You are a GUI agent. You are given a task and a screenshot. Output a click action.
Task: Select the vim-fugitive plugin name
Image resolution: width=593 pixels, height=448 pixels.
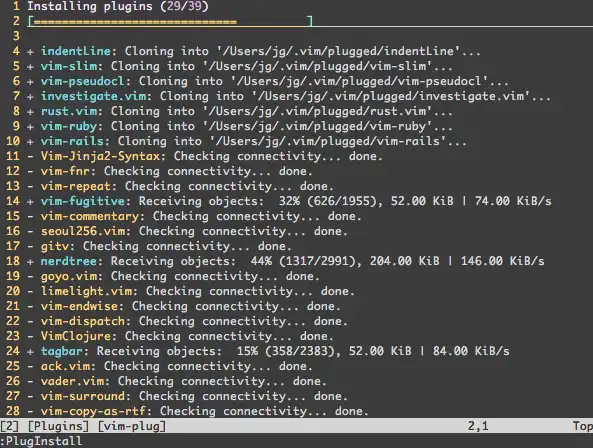coord(83,201)
